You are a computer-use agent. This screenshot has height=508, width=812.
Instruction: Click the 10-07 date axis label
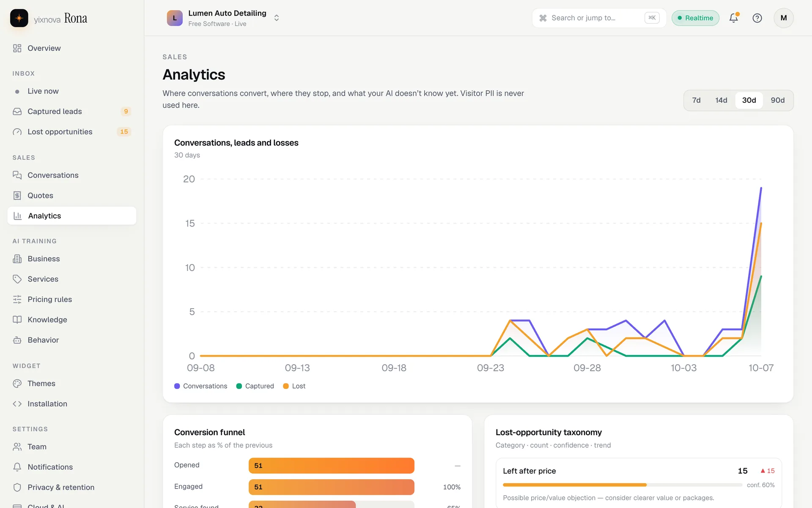(x=761, y=368)
